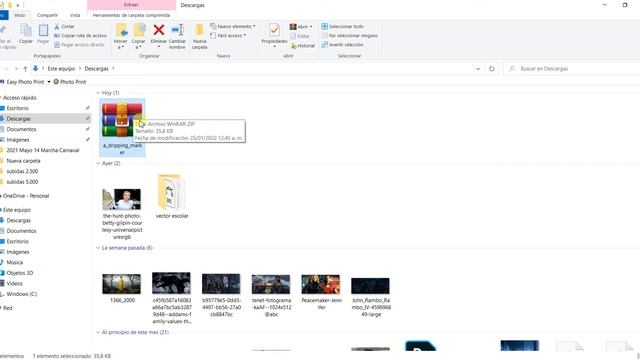Viewport: 640px width, 360px height.
Task: Open 2021 Mayo 14 Marcha Carnaval folder
Action: coord(42,150)
